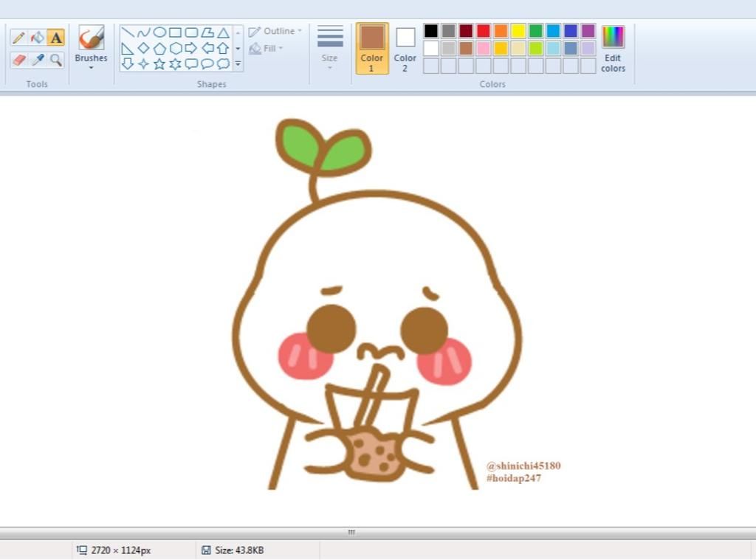Screen dimensions: 756x560
Task: Choose the Up arrow shape
Action: (223, 48)
